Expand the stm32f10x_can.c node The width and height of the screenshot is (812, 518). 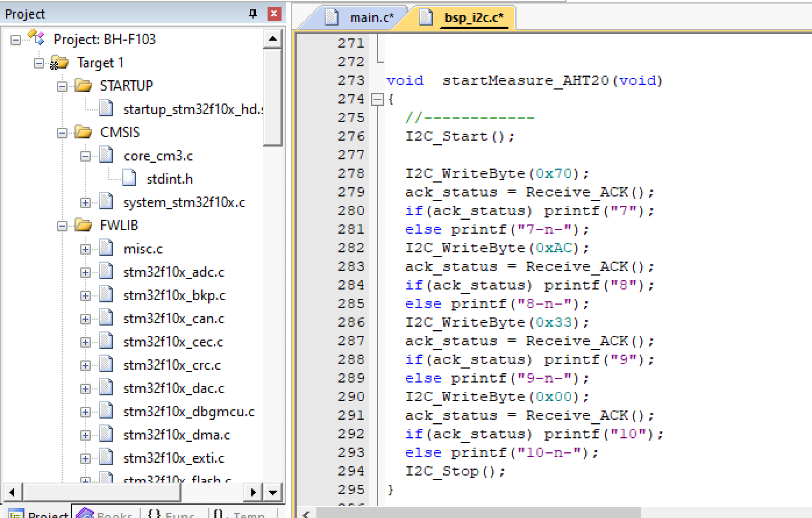[86, 319]
